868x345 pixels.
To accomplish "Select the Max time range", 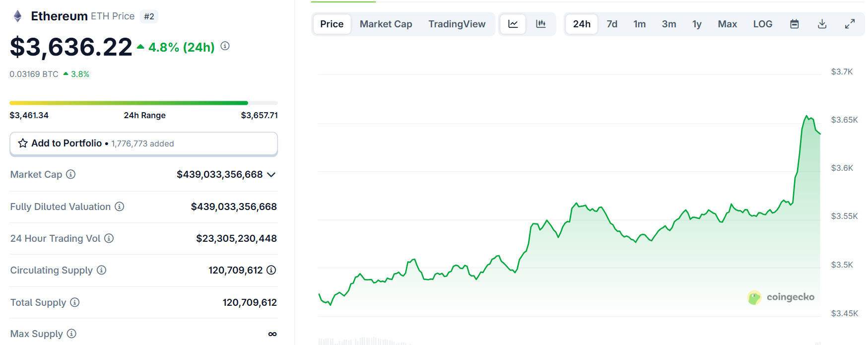I will point(728,24).
